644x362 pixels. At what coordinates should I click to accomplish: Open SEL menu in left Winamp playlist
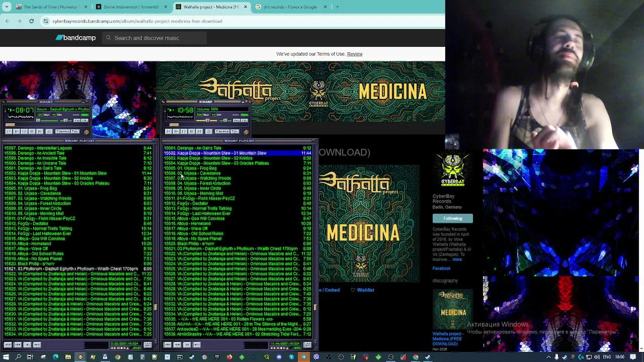pos(27,344)
